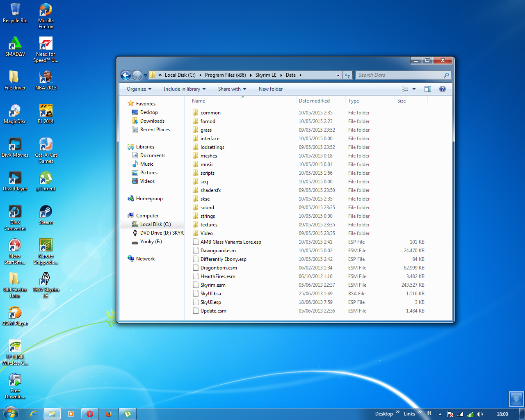525x420 pixels.
Task: Select the skse folder
Action: pos(205,199)
